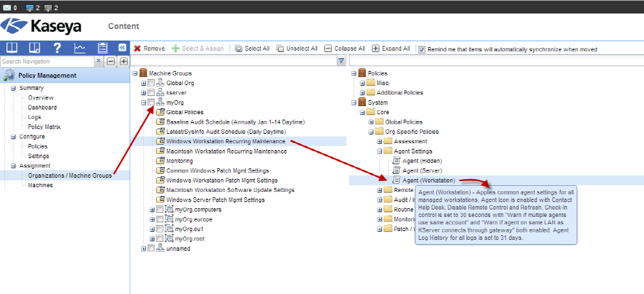The image size is (644, 294).
Task: Clear the navigation search with X icon
Action: click(x=99, y=61)
